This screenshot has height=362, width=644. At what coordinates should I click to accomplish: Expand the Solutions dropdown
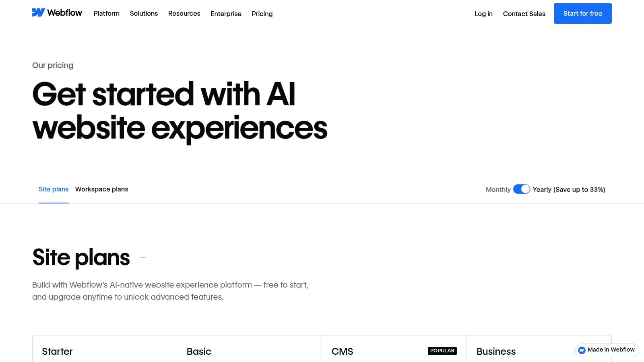point(144,13)
